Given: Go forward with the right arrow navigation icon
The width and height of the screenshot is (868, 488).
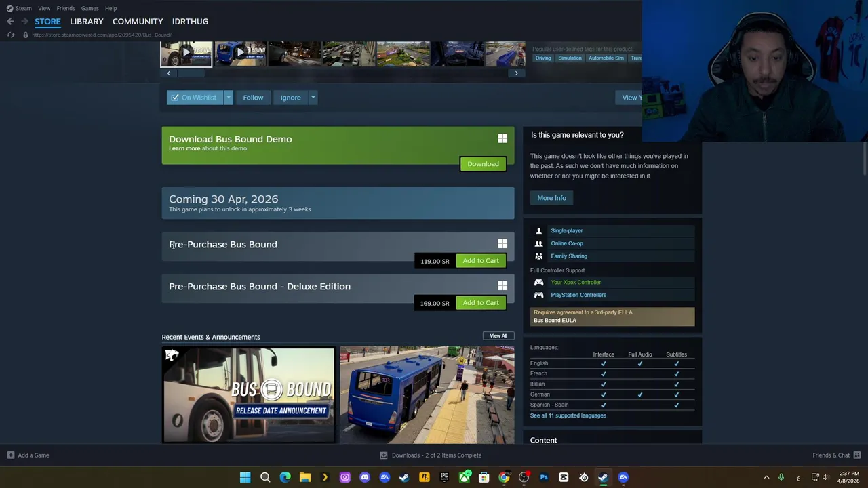Looking at the screenshot, I should tap(24, 22).
